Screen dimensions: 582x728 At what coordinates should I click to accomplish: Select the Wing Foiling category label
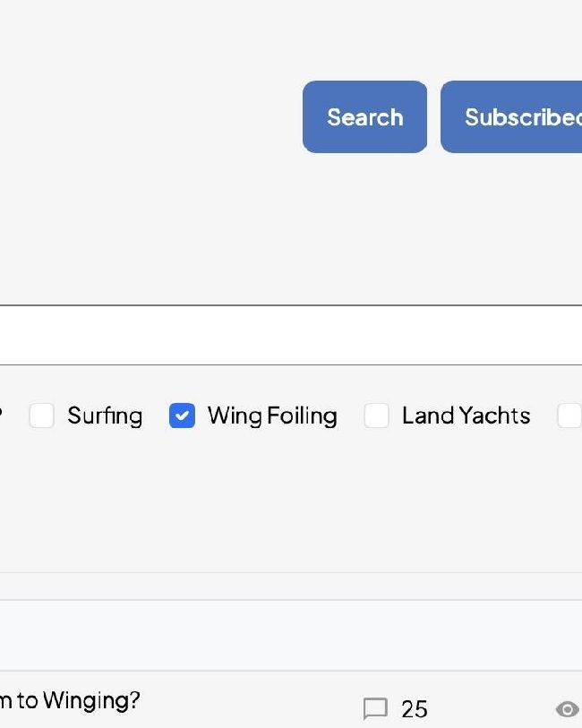click(x=272, y=415)
